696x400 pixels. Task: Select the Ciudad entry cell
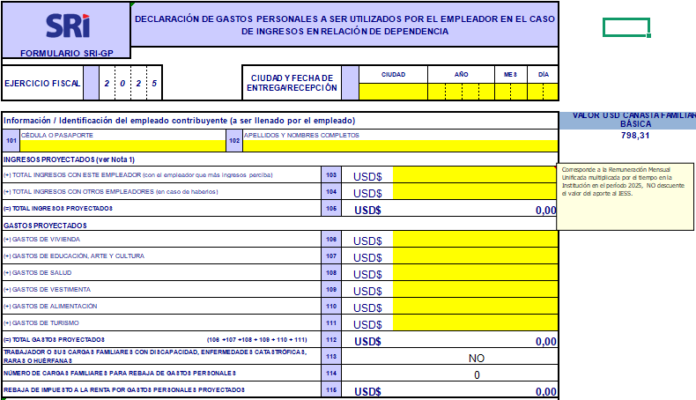(x=393, y=91)
